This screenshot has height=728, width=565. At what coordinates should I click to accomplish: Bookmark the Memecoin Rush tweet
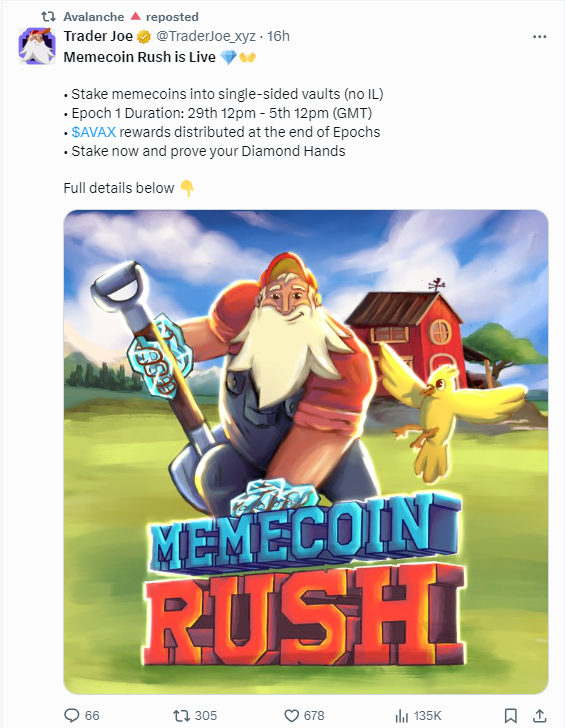tap(511, 715)
